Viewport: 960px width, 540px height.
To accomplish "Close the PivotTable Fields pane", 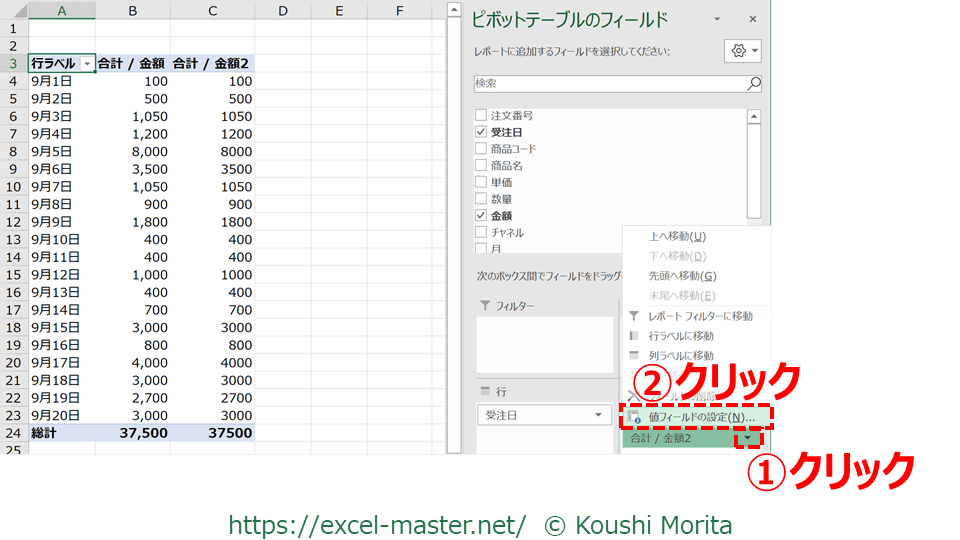I will click(x=753, y=20).
